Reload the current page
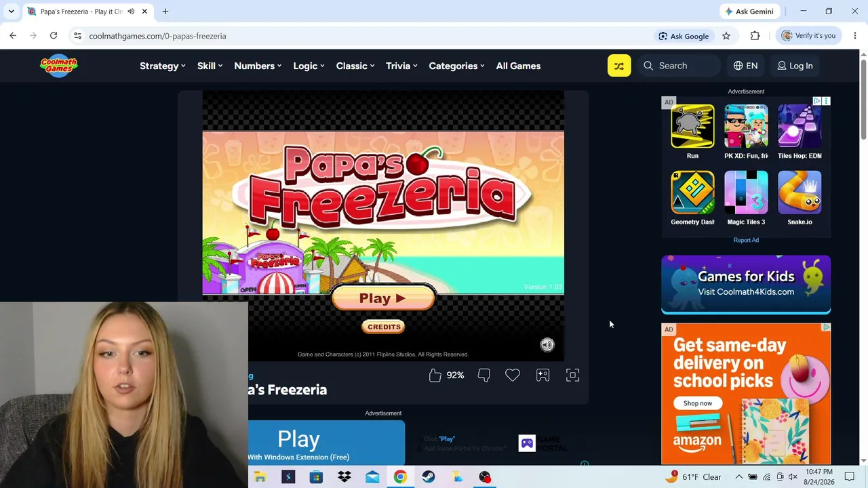Image resolution: width=868 pixels, height=488 pixels. point(54,36)
